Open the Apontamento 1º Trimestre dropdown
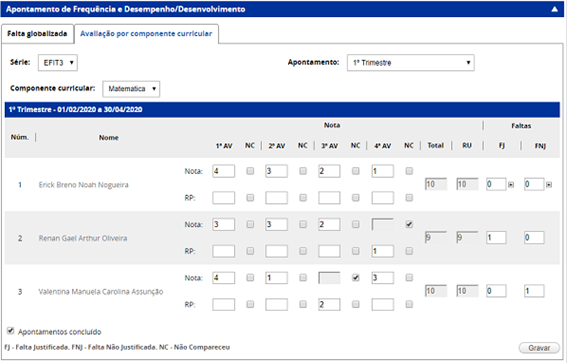 tap(410, 63)
